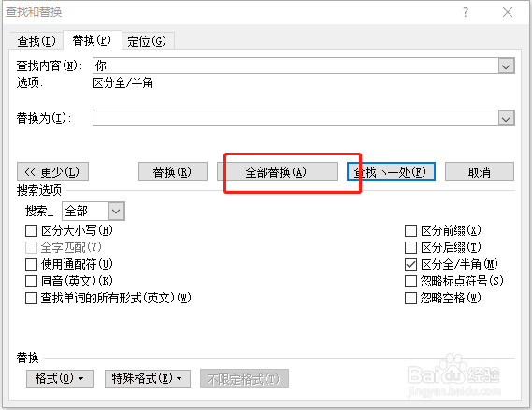The width and height of the screenshot is (532, 410).
Task: Expand the 替换为 history dropdown arrow
Action: tap(506, 118)
